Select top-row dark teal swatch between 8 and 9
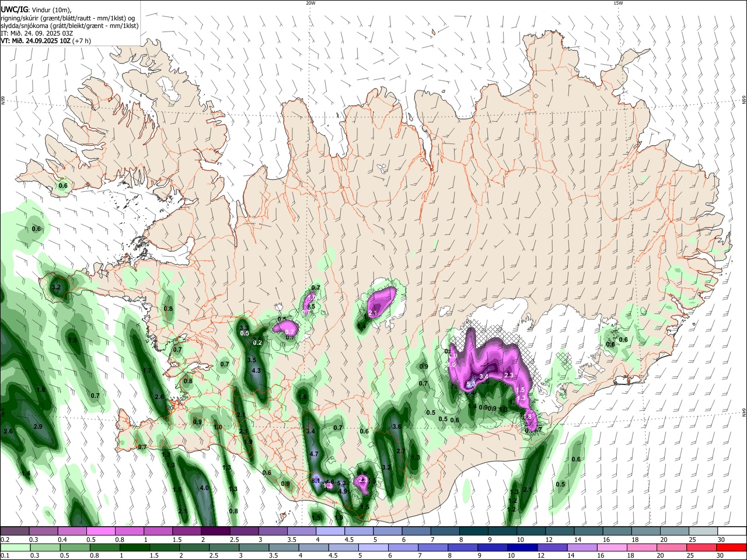 tap(474, 531)
